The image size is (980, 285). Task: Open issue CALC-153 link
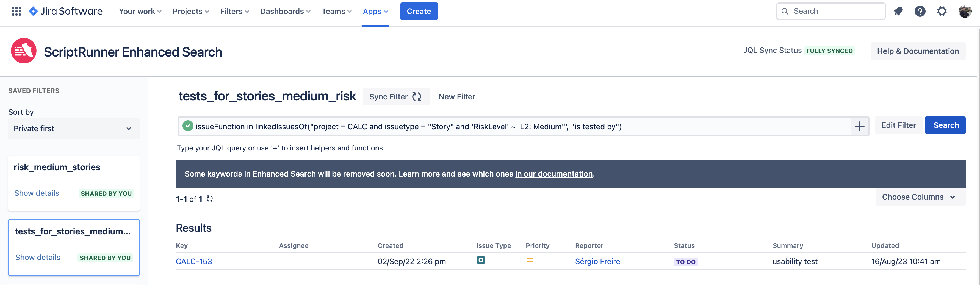(194, 261)
